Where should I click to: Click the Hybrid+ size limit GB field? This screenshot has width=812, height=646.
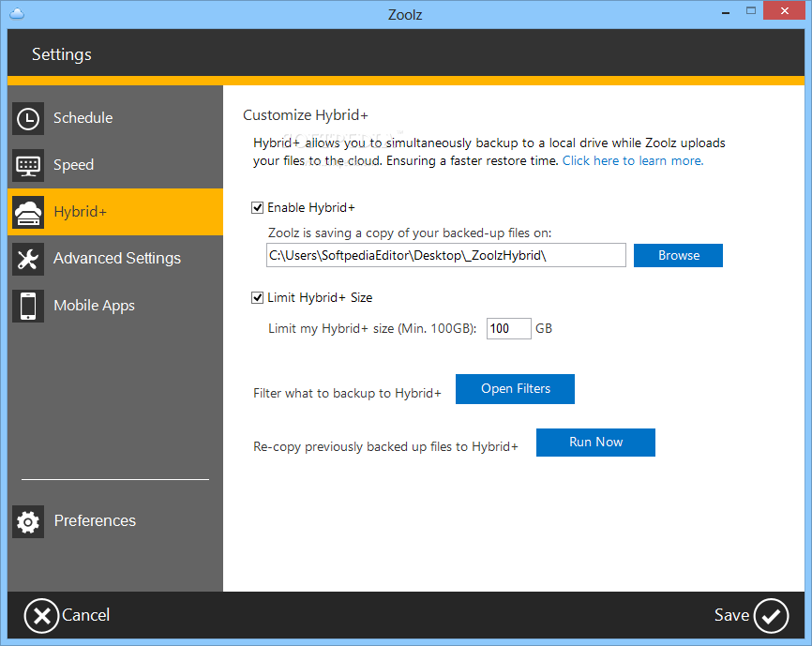coord(509,329)
